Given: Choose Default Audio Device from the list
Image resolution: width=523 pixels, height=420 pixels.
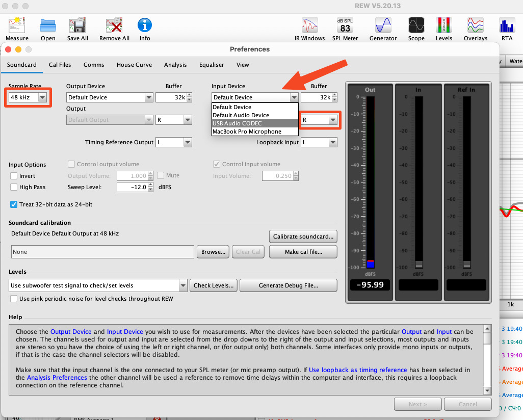Looking at the screenshot, I should [255, 115].
